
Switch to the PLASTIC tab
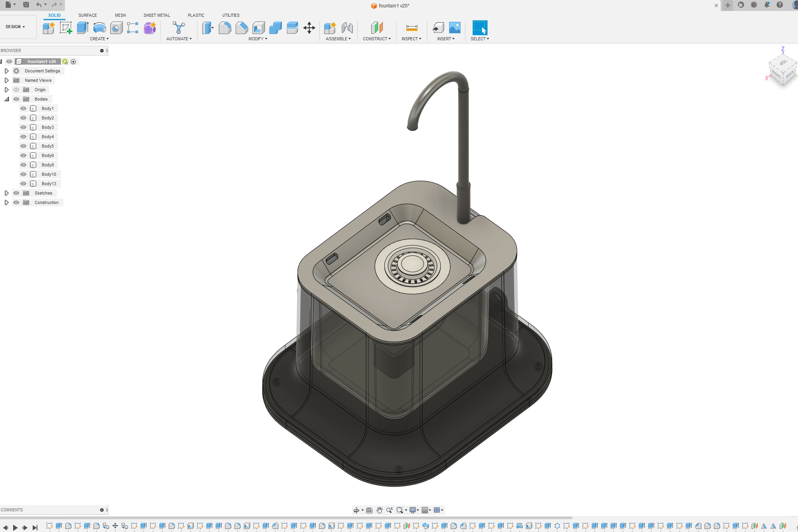click(196, 15)
